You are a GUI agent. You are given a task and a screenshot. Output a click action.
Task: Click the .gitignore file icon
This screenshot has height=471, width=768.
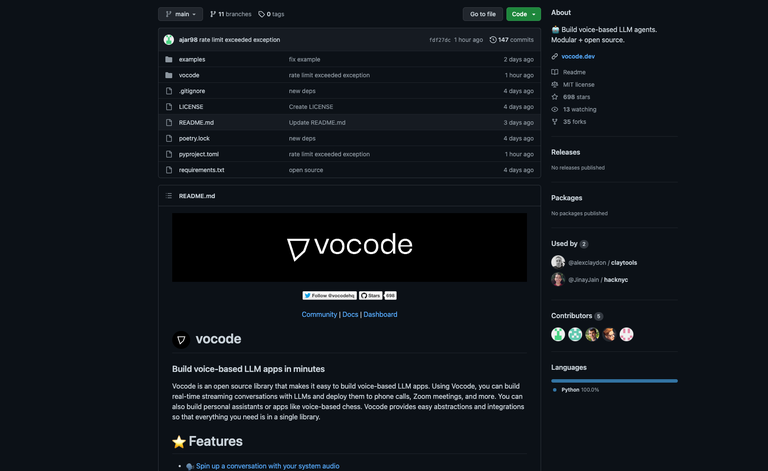click(169, 91)
